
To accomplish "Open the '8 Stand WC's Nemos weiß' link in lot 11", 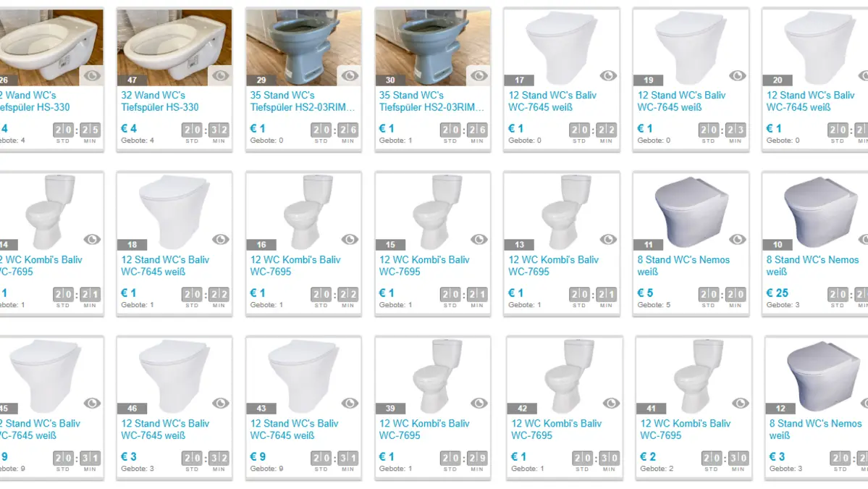I will point(683,265).
